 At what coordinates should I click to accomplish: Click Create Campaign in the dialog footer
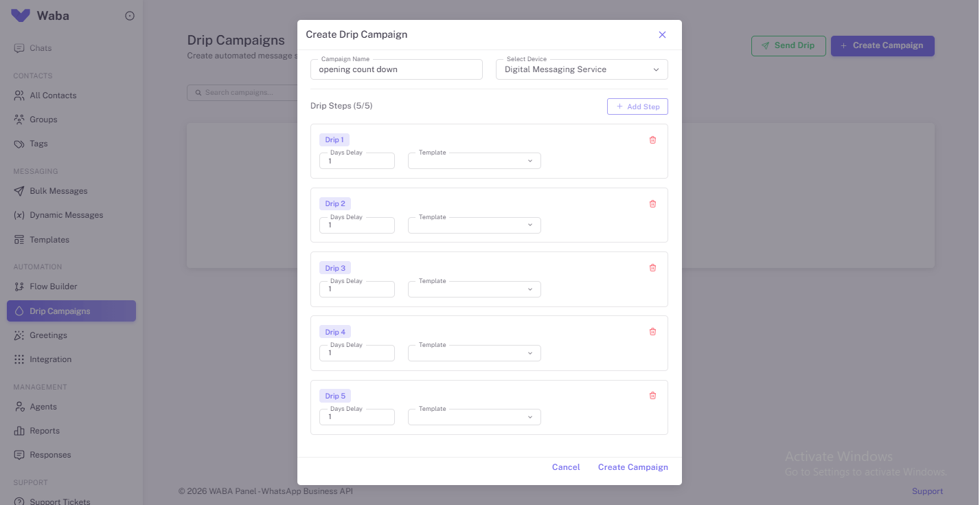tap(633, 467)
